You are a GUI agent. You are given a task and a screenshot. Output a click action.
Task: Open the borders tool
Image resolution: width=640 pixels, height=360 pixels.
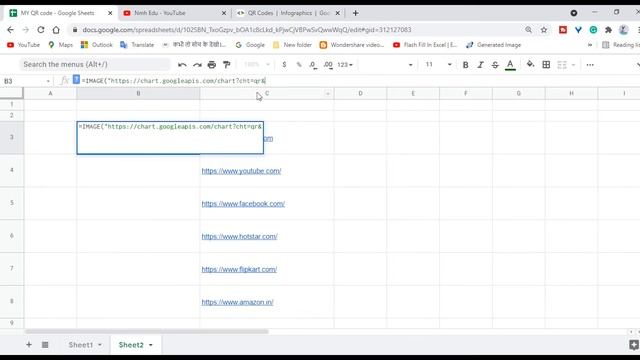(546, 64)
